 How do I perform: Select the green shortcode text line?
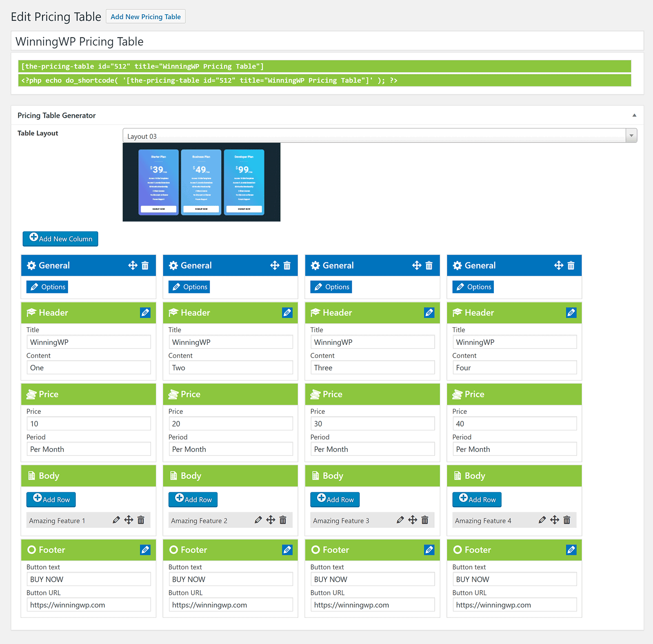coord(325,66)
